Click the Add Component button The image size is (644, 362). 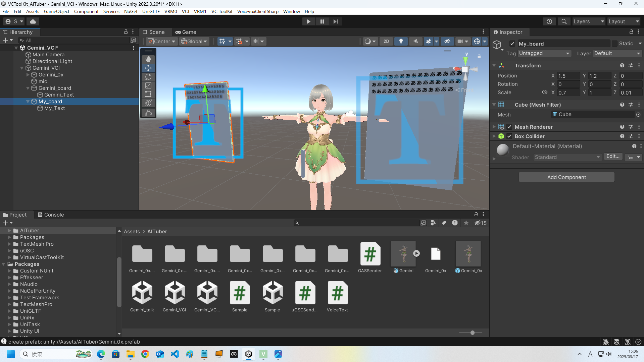pos(566,177)
